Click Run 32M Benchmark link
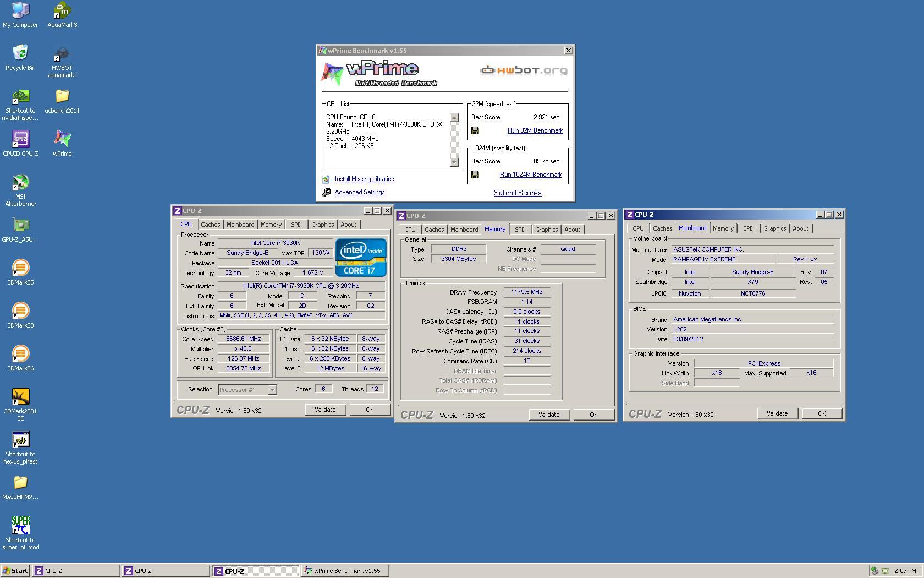The width and height of the screenshot is (924, 578). pos(535,130)
